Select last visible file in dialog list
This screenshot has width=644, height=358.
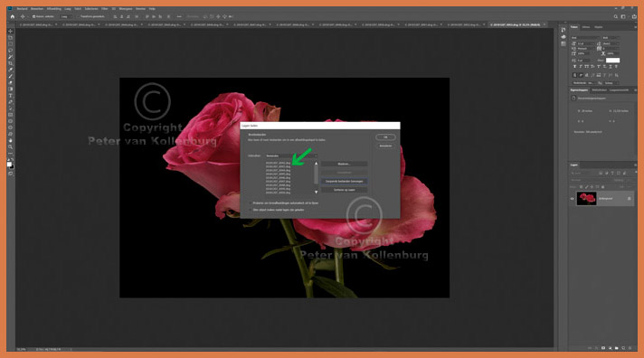(x=278, y=193)
